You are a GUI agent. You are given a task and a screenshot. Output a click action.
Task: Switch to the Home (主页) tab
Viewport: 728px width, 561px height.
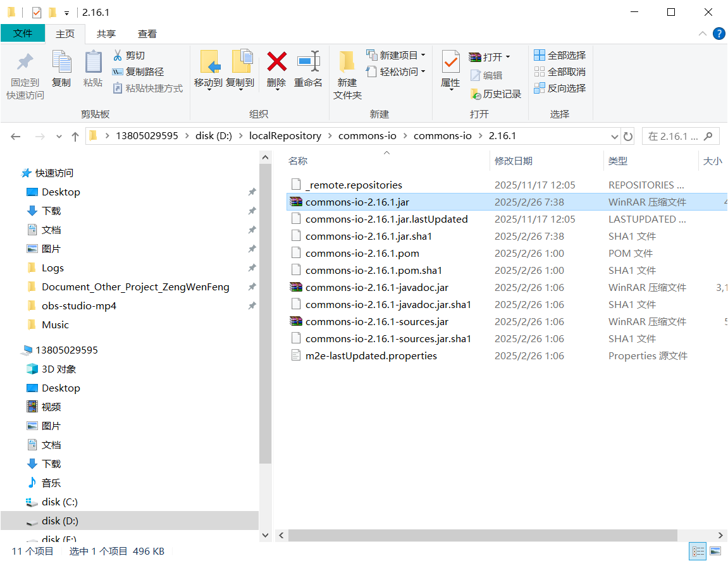[x=65, y=34]
